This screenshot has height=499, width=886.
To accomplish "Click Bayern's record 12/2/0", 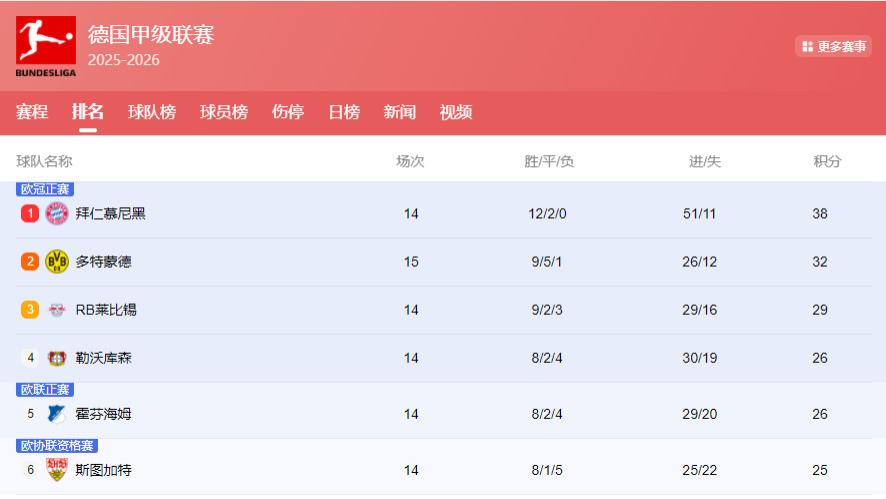I will [x=547, y=214].
